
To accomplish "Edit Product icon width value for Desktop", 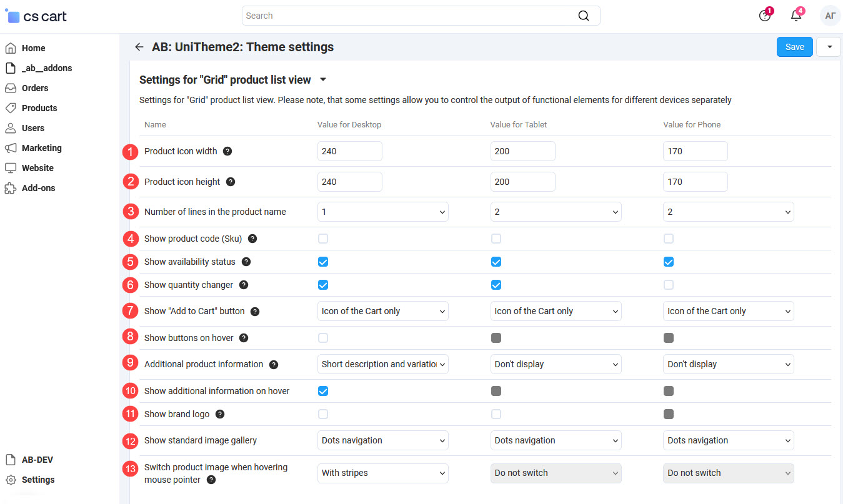I will pos(350,151).
